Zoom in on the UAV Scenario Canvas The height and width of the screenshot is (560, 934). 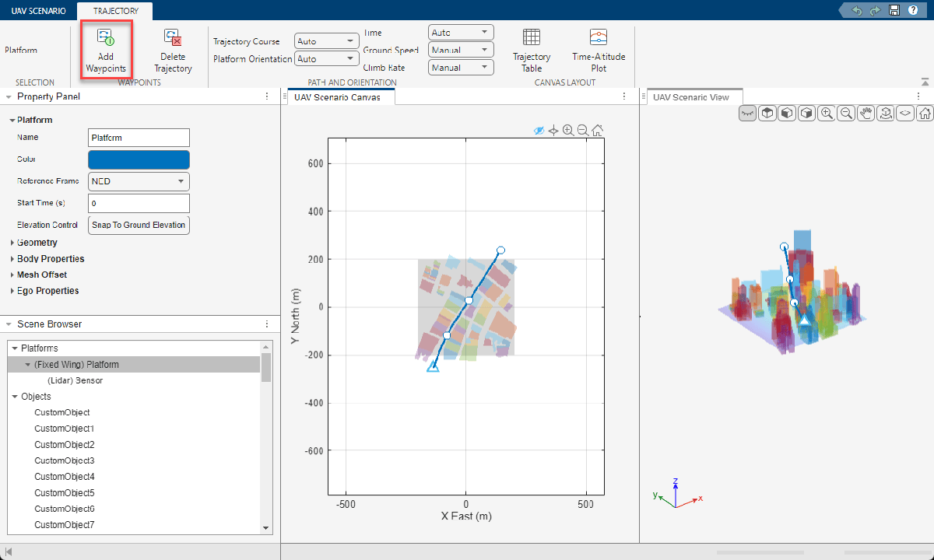[568, 131]
